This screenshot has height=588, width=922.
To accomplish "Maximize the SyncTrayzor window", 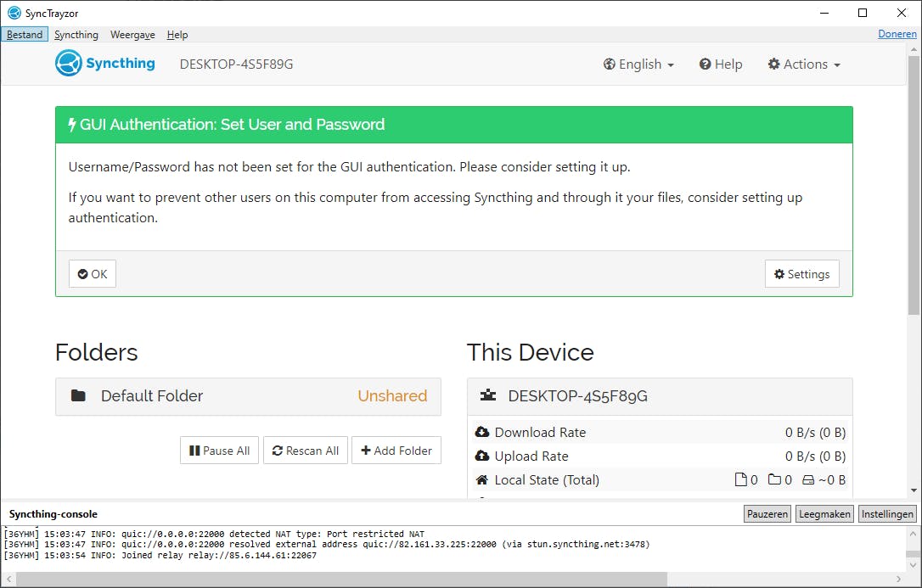I will coord(862,13).
